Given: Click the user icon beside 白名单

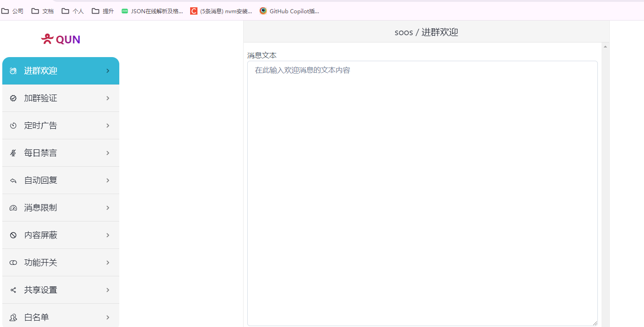Looking at the screenshot, I should 13,317.
